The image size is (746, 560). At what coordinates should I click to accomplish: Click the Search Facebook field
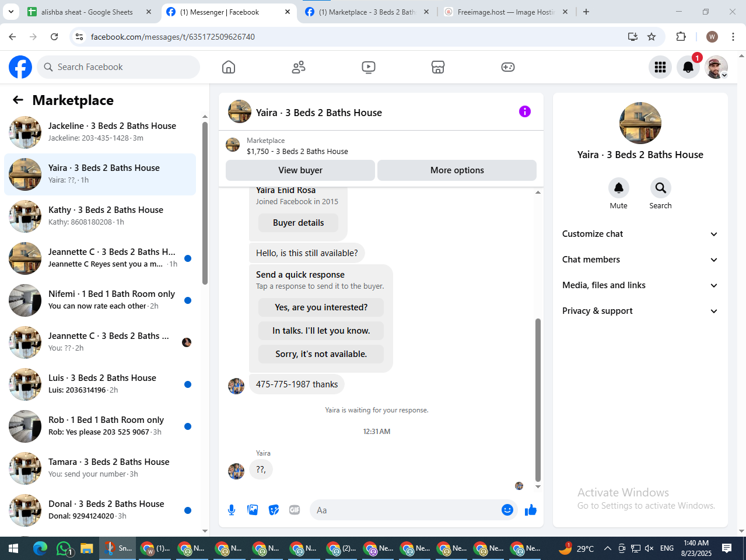[x=118, y=67]
